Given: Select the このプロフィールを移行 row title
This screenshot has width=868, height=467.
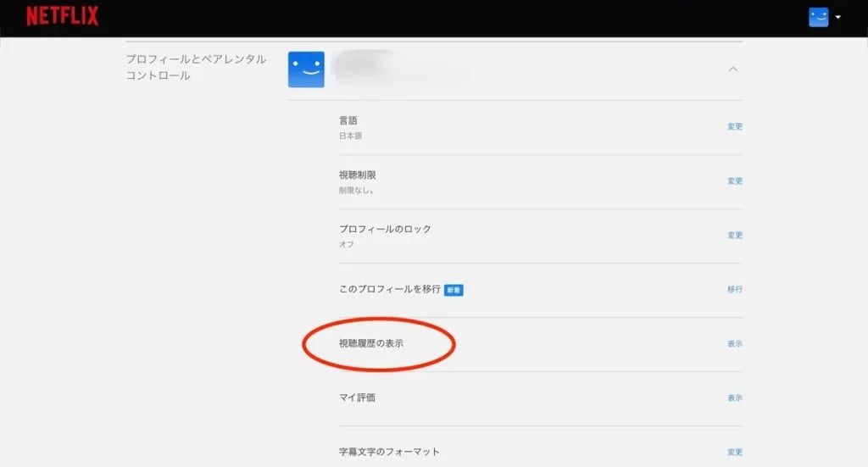Looking at the screenshot, I should 389,289.
